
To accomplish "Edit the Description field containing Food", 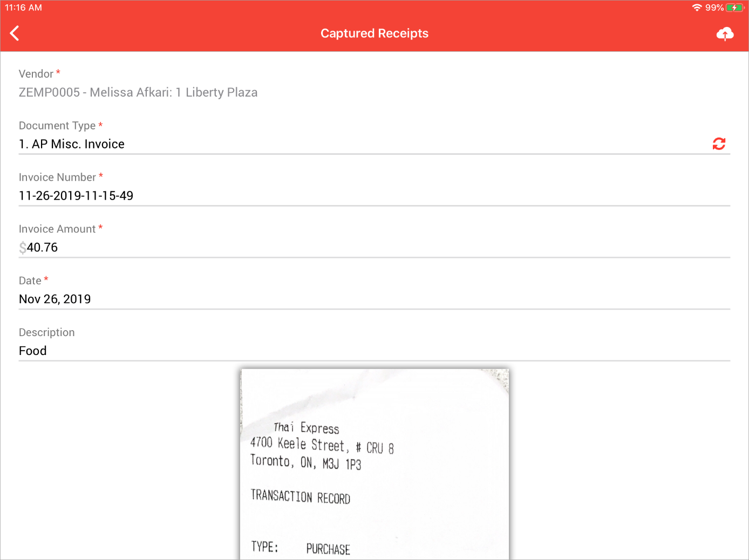I will pos(374,351).
